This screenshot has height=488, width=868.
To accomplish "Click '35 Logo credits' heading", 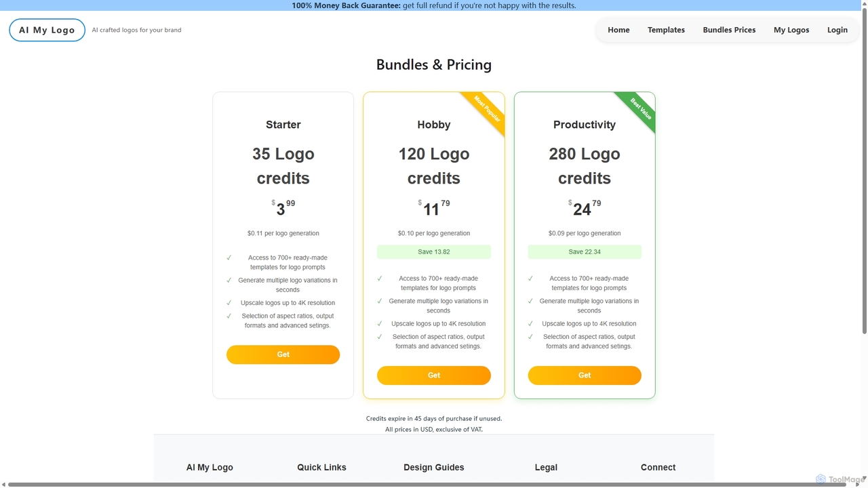I will pyautogui.click(x=283, y=166).
